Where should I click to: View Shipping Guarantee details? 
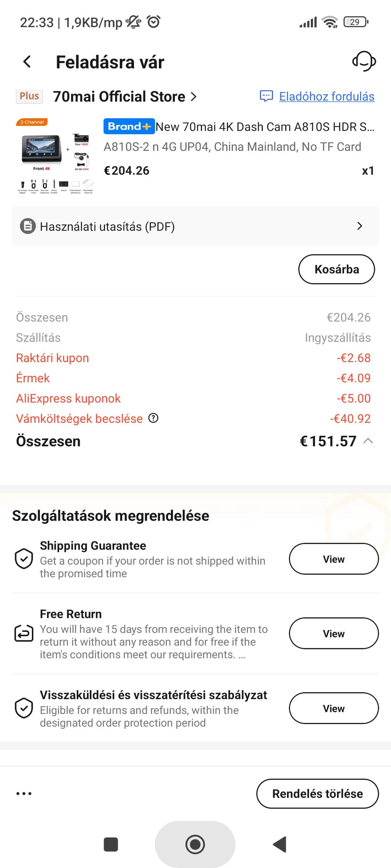[333, 559]
